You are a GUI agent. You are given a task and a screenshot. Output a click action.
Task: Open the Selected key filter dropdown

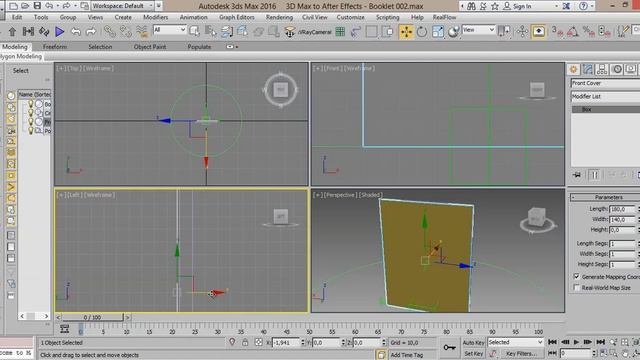tap(516, 342)
